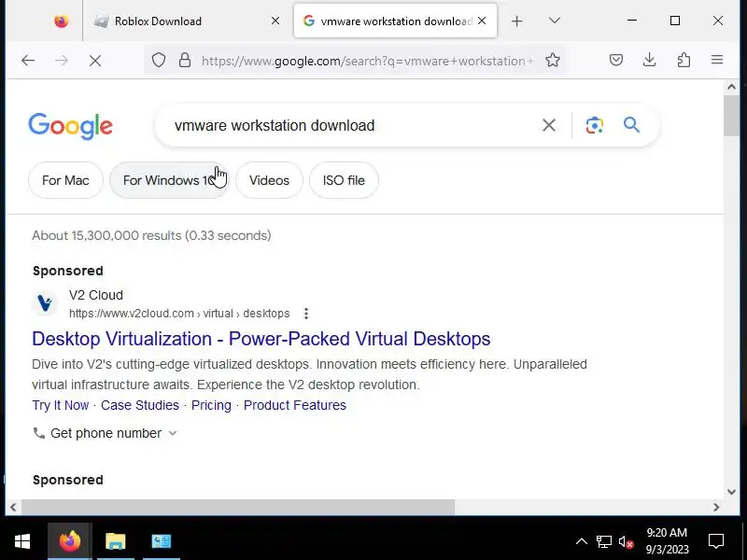Screen dimensions: 747x560
Task: Close the vmware workstation download tab
Action: [x=482, y=21]
